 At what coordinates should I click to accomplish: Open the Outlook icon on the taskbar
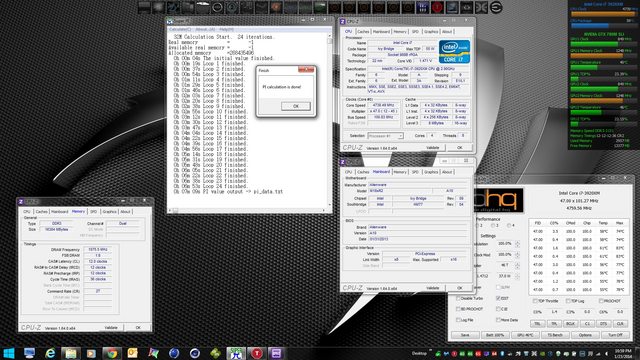pyautogui.click(x=133, y=353)
